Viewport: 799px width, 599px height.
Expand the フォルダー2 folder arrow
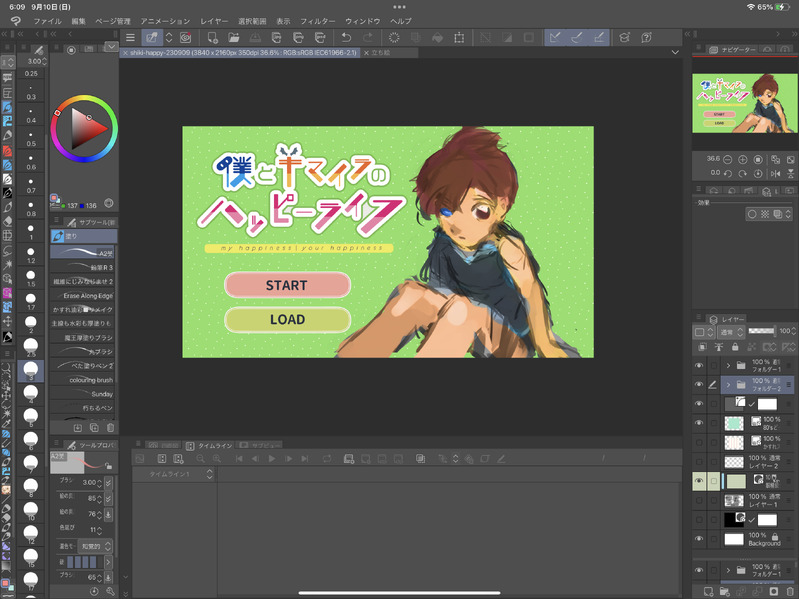click(729, 385)
